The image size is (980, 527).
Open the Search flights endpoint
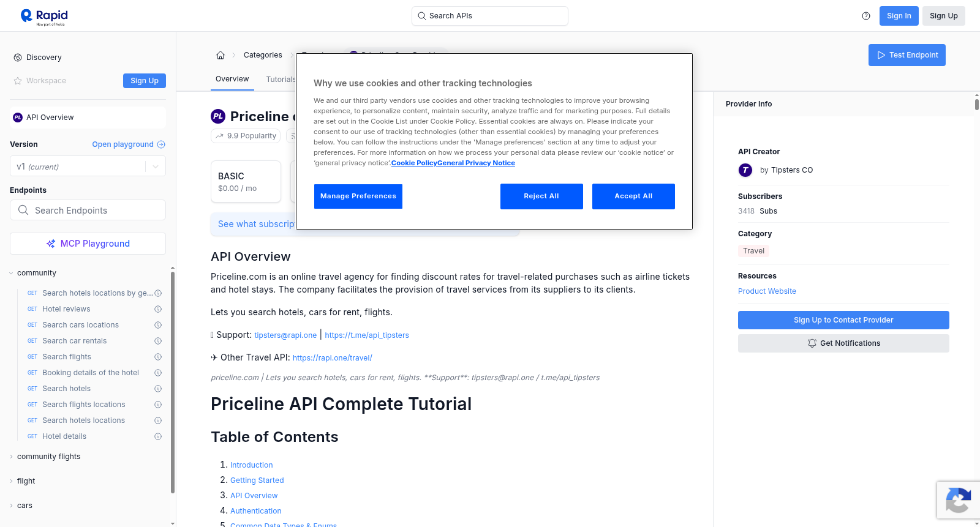(x=67, y=357)
